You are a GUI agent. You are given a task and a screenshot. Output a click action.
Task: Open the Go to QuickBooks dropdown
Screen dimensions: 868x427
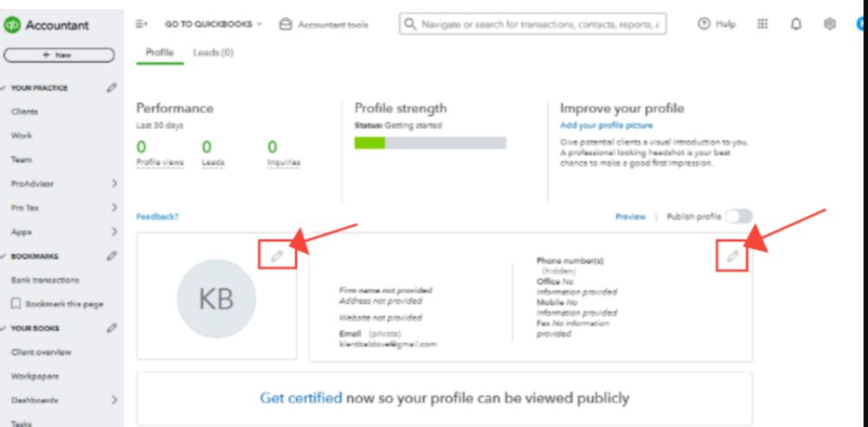(x=213, y=24)
